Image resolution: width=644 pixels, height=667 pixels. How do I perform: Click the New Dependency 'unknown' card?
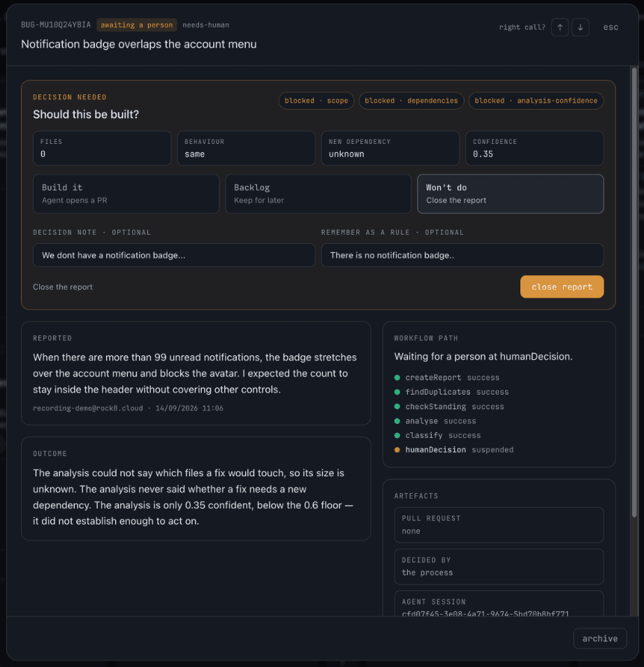[x=390, y=148]
